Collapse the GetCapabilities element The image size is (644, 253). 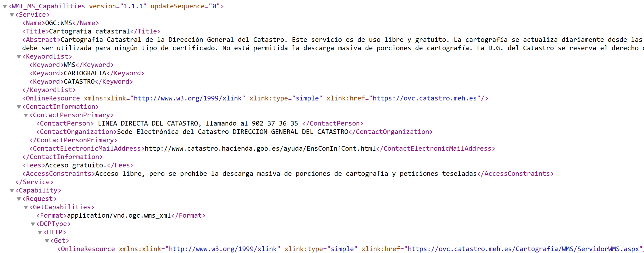[26, 207]
